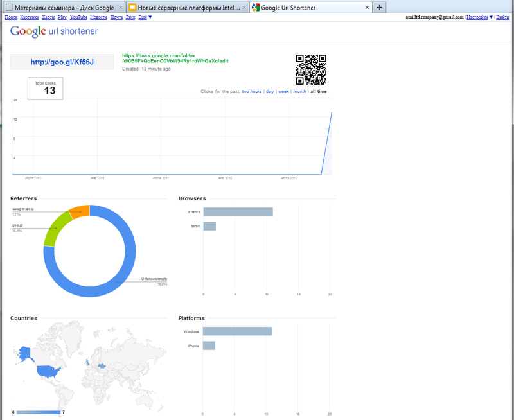Viewport: 514px width, 420px height.
Task: Open a new browser tab with plus button
Action: 379,7
